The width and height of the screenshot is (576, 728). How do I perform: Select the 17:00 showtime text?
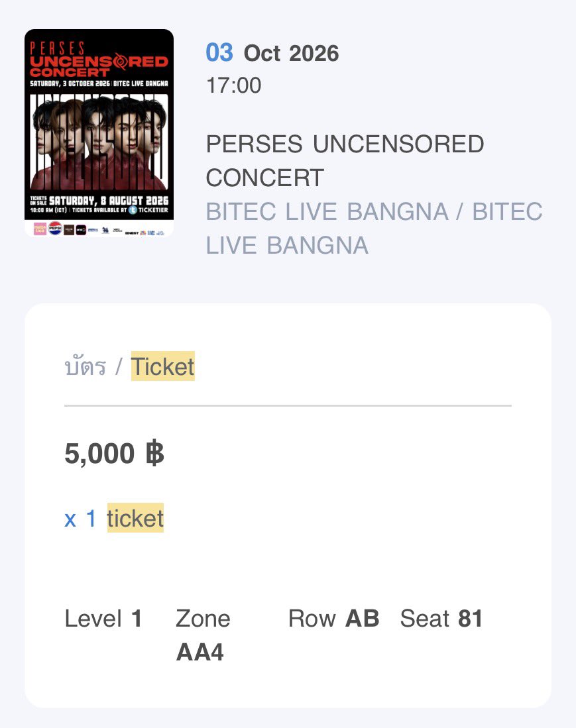(234, 85)
